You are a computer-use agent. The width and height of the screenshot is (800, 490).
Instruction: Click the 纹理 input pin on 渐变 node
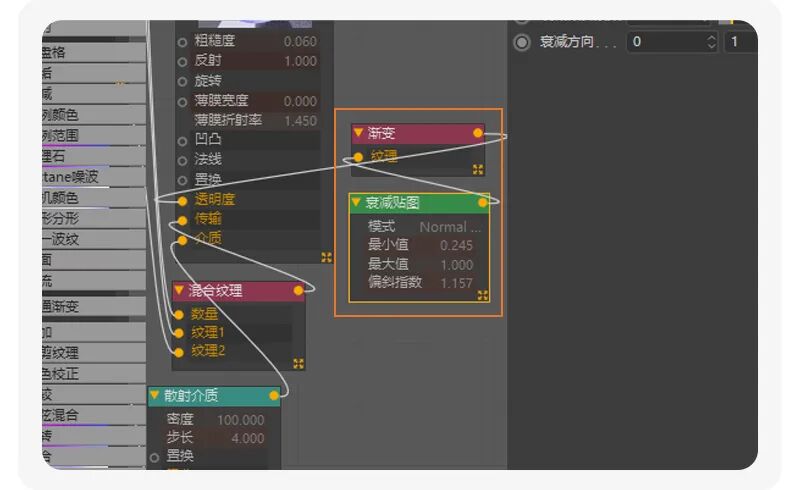(358, 157)
